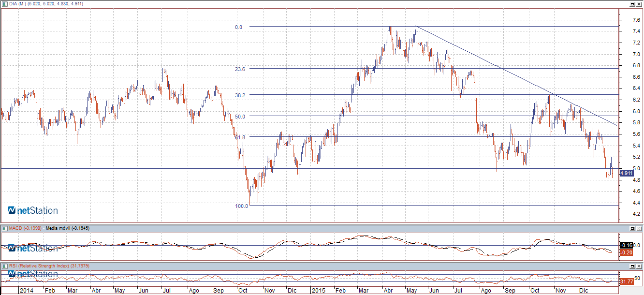Close the RSI indicator panel
Viewport: 644px width, 295px height.
(x=639, y=266)
